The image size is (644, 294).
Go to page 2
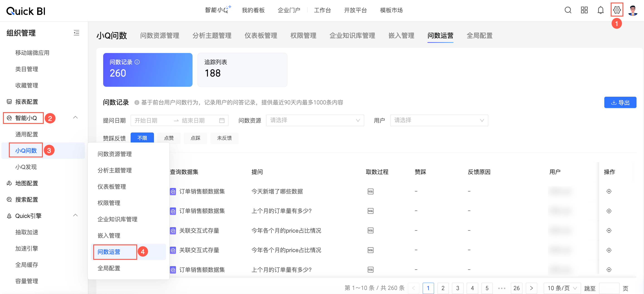[443, 288]
